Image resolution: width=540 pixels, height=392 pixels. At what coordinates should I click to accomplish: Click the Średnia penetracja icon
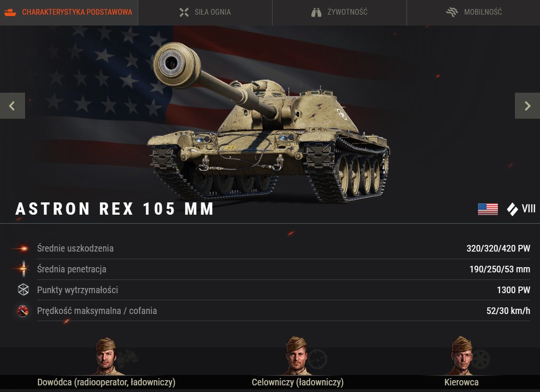click(x=23, y=269)
